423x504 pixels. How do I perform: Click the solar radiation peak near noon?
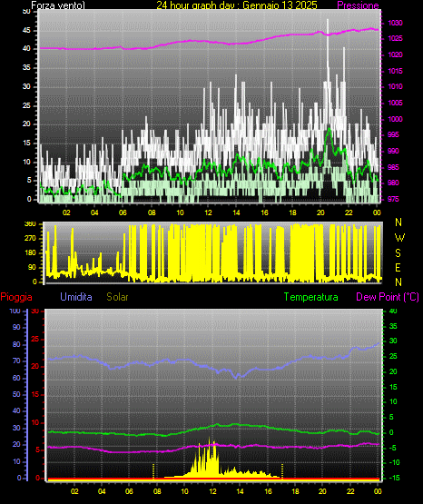(210, 439)
